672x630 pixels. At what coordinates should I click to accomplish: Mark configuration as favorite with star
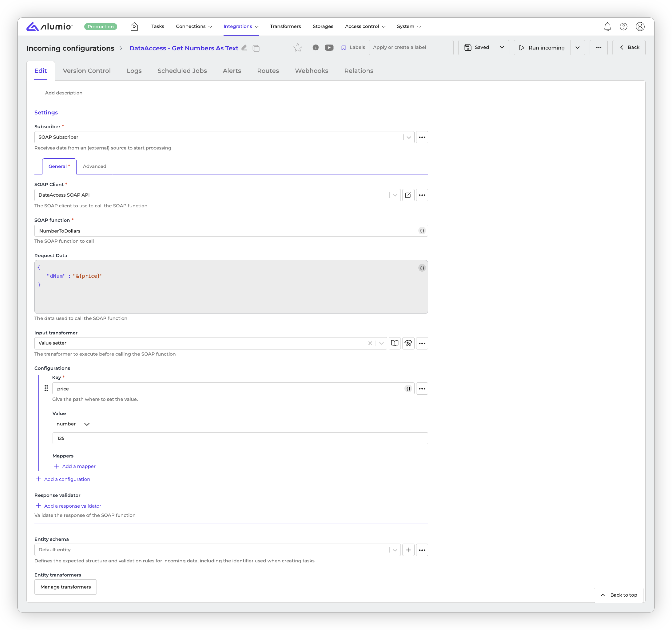[x=297, y=48]
